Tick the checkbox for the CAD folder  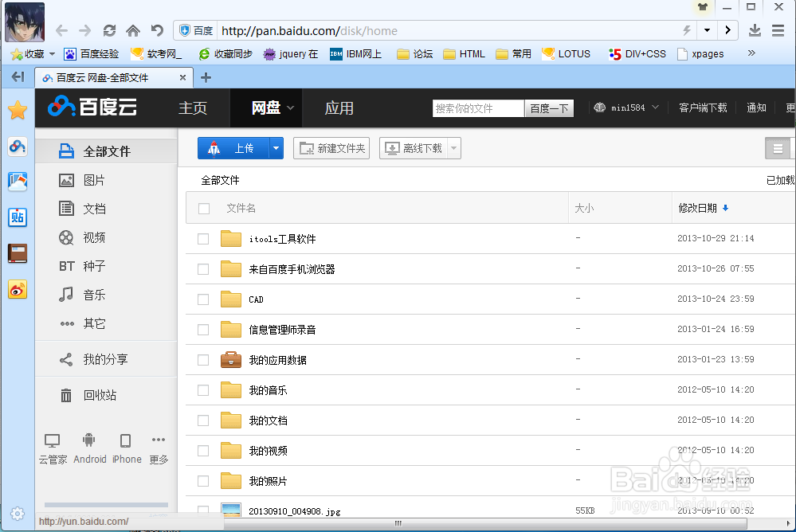(x=203, y=299)
